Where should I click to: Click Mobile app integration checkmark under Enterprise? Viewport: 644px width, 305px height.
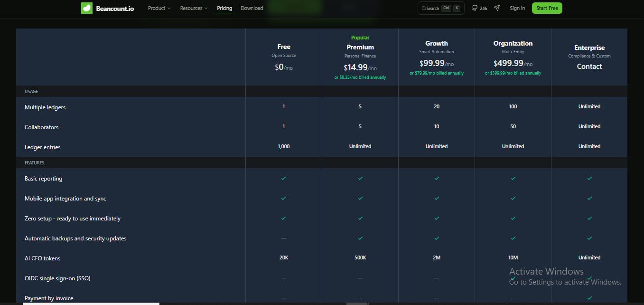click(589, 199)
